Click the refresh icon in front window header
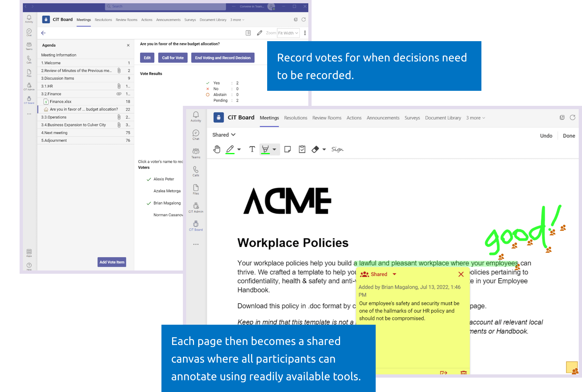The height and width of the screenshot is (392, 582). [573, 118]
